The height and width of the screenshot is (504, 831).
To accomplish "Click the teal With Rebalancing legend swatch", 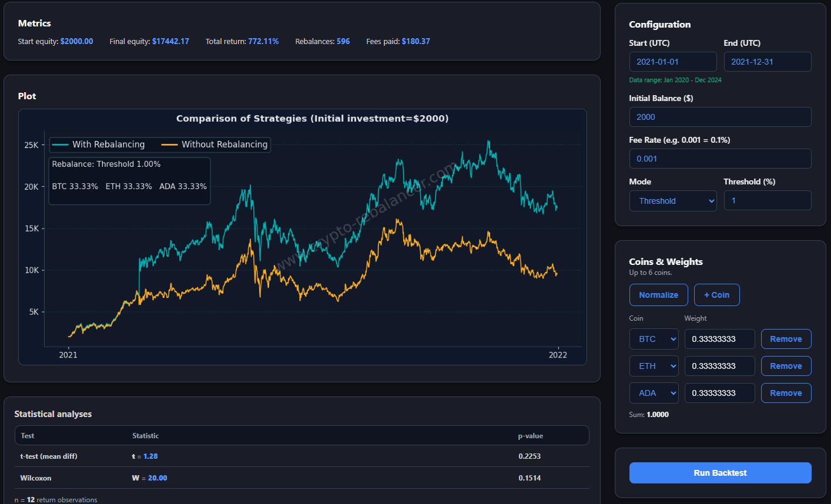I will click(61, 145).
